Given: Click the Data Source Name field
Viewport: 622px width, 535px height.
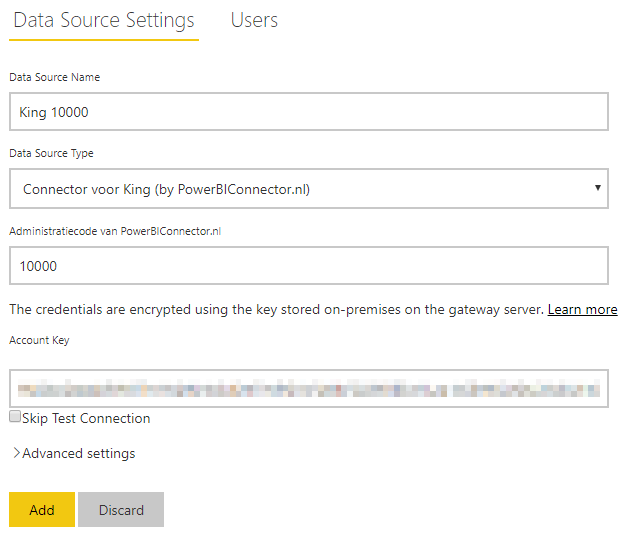Looking at the screenshot, I should click(309, 111).
